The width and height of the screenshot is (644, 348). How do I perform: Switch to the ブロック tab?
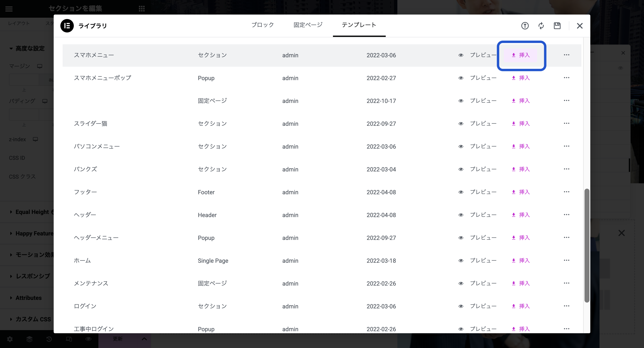coord(263,25)
